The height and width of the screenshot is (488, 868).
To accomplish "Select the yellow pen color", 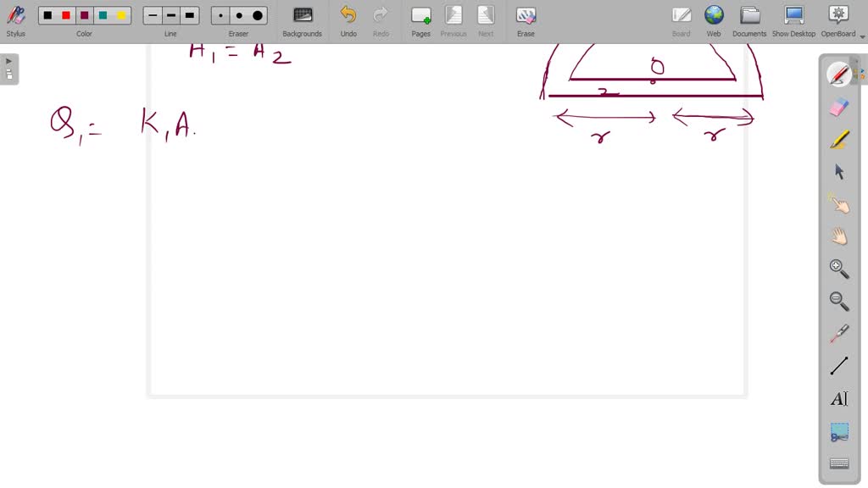I will [121, 15].
